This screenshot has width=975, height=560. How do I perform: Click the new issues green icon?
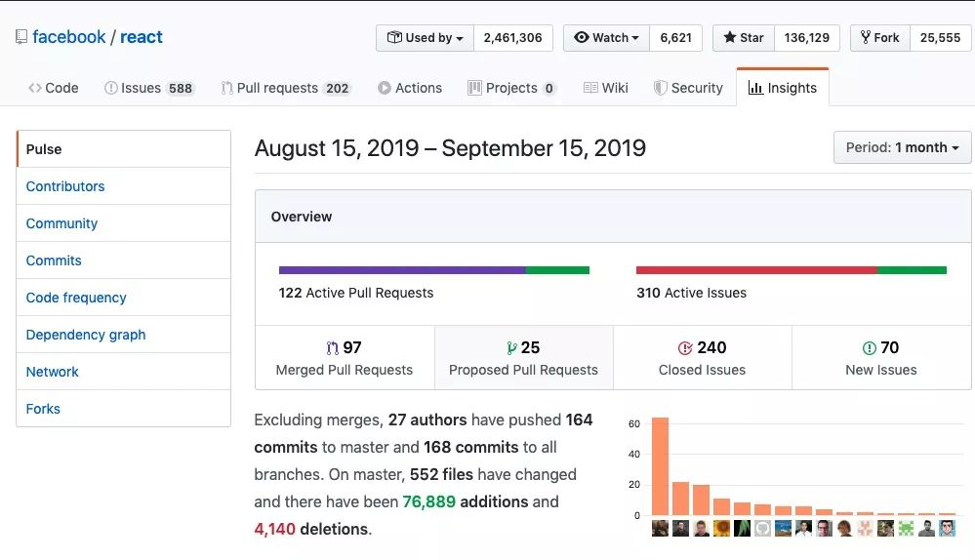point(869,348)
